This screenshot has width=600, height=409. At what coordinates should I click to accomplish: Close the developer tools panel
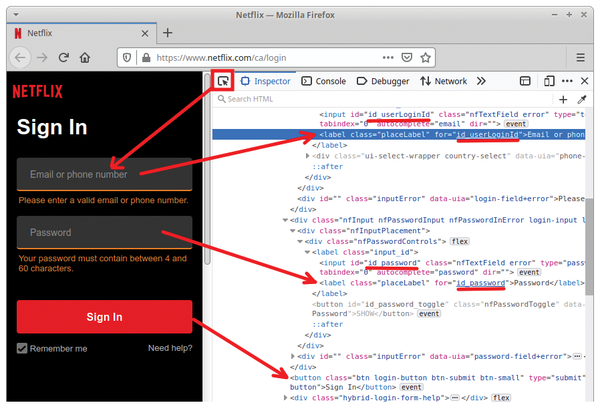tap(584, 81)
